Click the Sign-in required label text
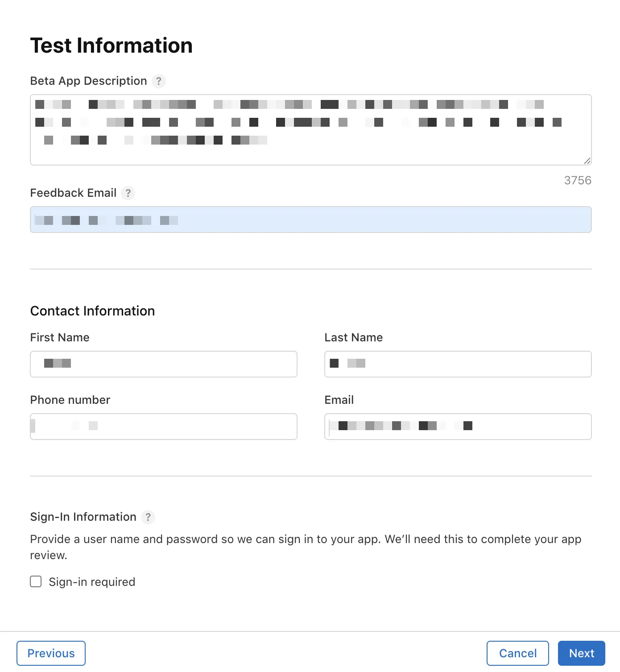This screenshot has height=672, width=620. pyautogui.click(x=92, y=582)
